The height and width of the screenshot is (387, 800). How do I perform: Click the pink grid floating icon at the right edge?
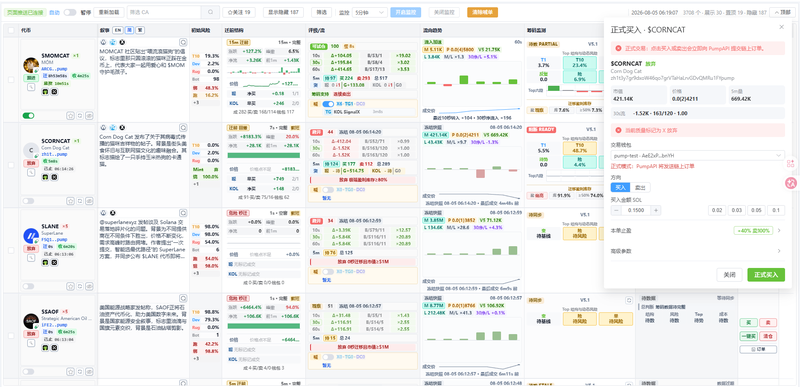790,164
